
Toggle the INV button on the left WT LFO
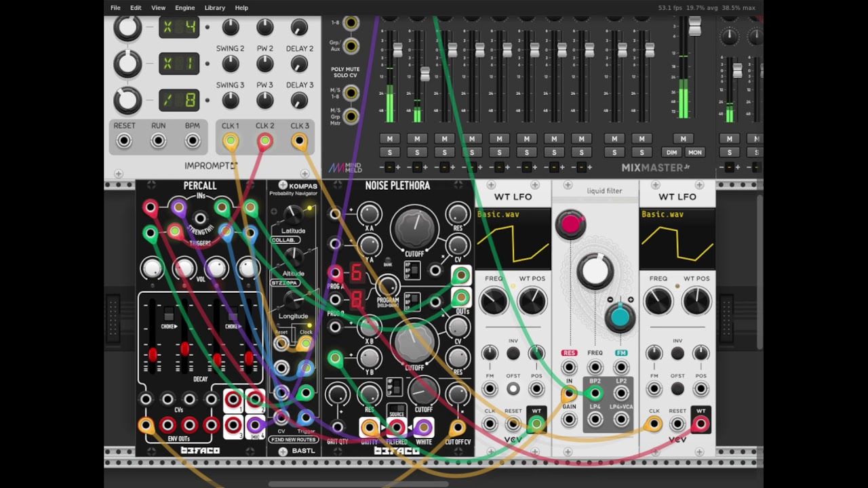coord(513,353)
